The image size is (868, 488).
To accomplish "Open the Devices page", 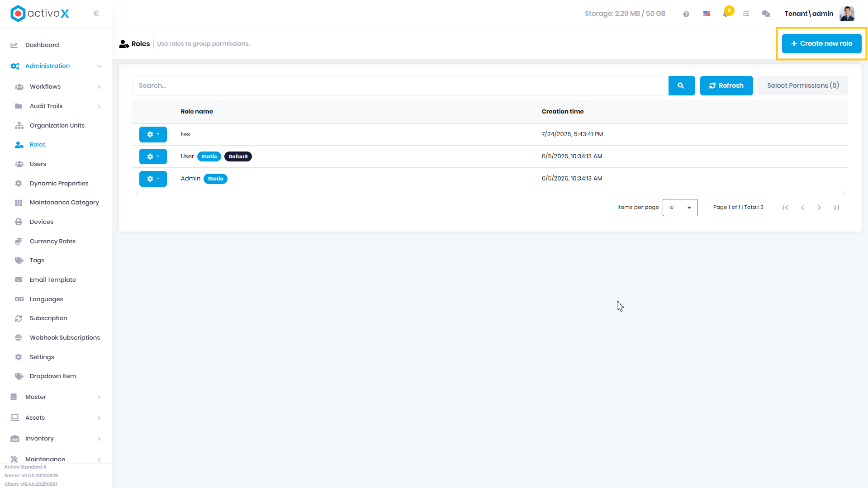I will [x=42, y=222].
